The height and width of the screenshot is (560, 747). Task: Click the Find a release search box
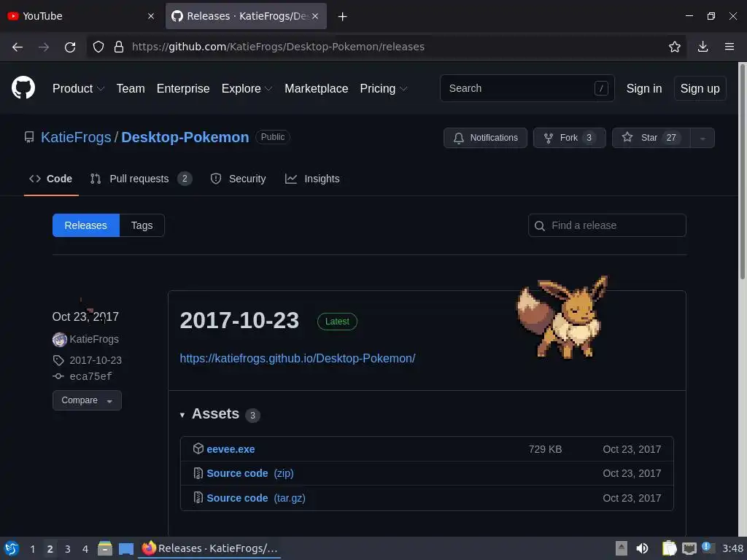(x=607, y=225)
